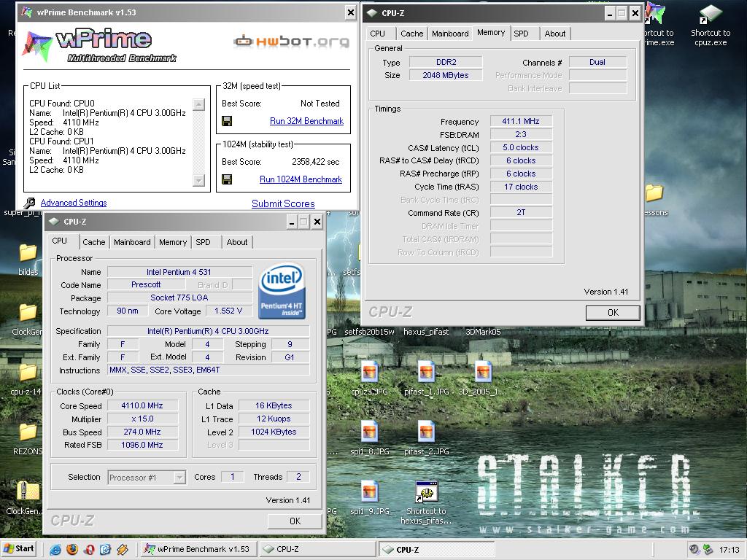Select the REZONS folder icon
The width and height of the screenshot is (747, 560).
(28, 432)
